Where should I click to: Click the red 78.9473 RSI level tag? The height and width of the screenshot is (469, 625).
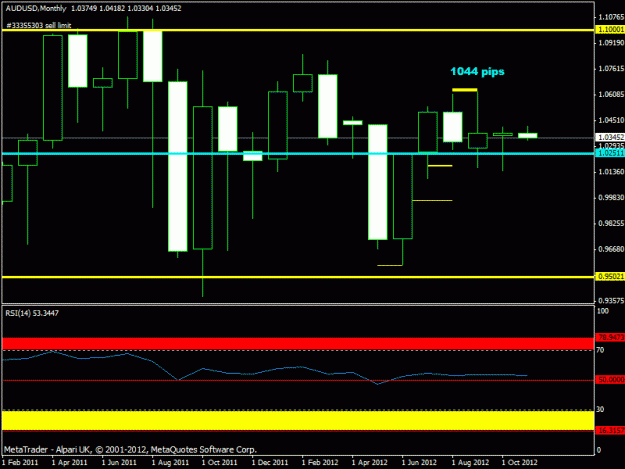pyautogui.click(x=610, y=338)
